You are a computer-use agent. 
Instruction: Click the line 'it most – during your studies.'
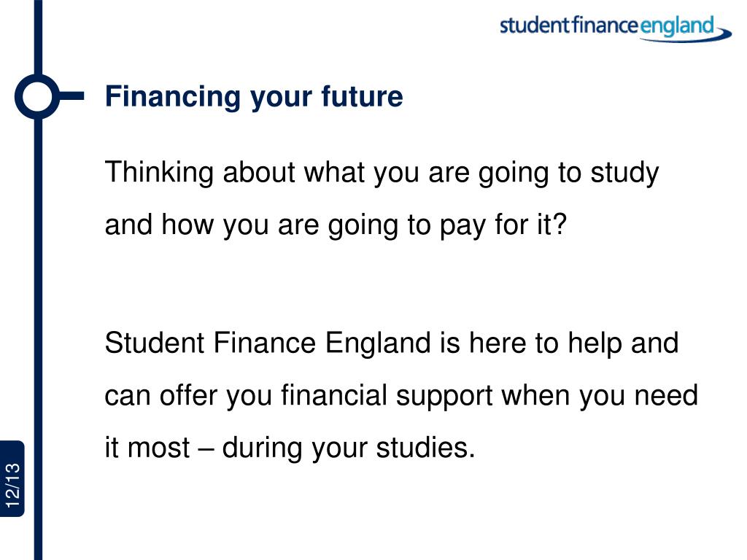(x=290, y=448)
